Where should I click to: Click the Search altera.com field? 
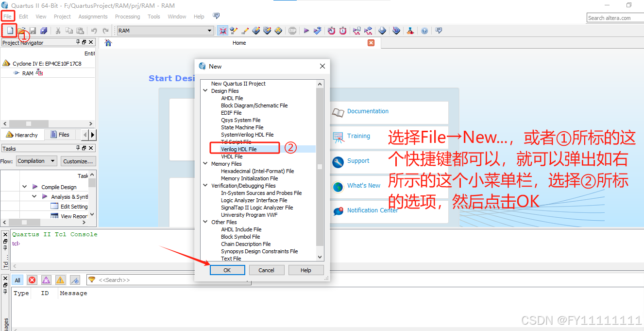tap(615, 18)
